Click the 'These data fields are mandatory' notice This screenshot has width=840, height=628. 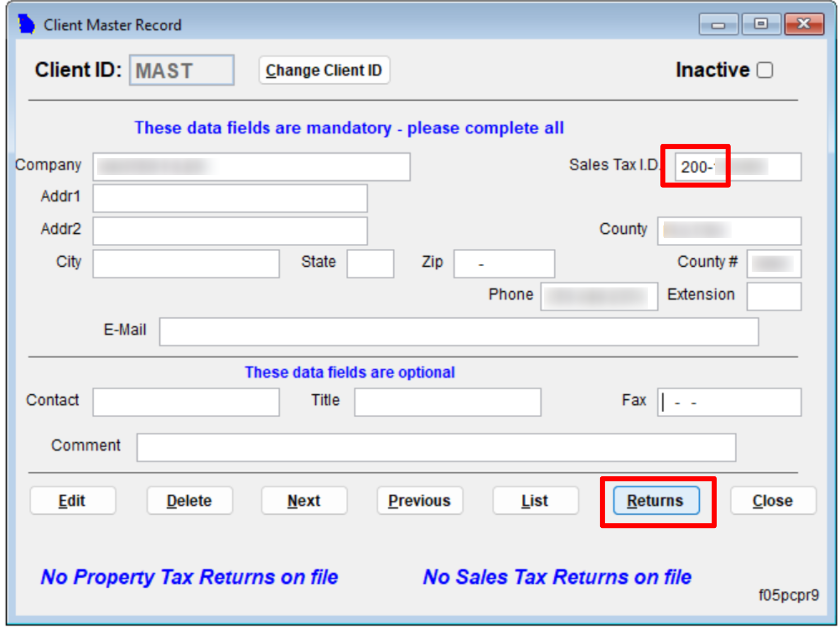pyautogui.click(x=349, y=128)
